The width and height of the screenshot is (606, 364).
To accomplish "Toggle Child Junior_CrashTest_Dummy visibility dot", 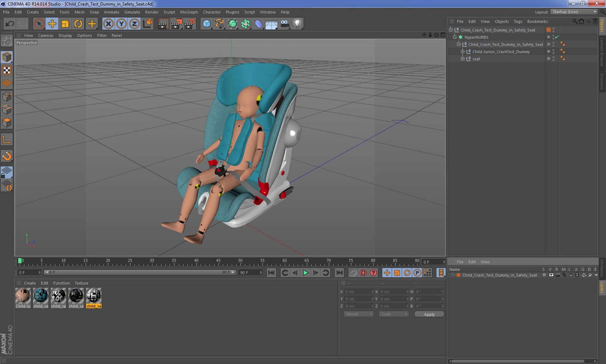I will click(x=549, y=52).
